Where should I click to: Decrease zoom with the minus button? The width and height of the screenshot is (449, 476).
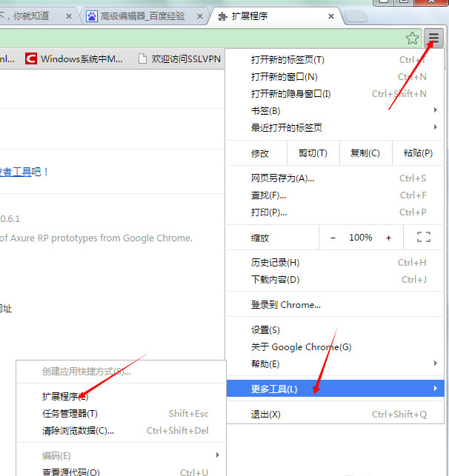pyautogui.click(x=333, y=238)
